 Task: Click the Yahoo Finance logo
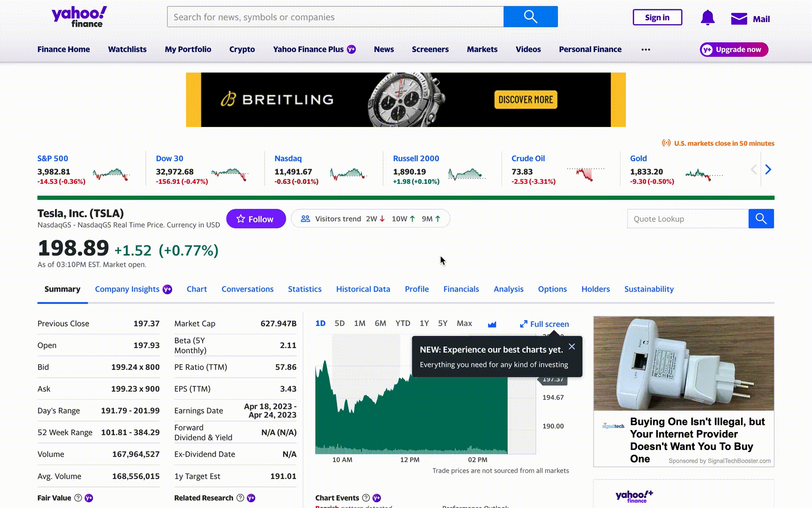coord(79,17)
